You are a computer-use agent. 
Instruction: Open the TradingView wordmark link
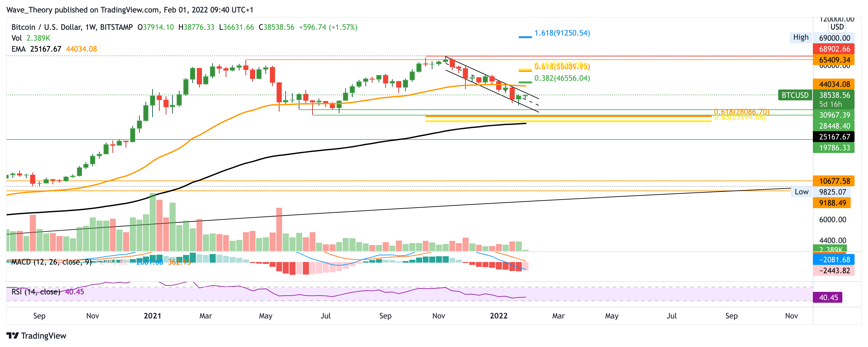click(44, 335)
